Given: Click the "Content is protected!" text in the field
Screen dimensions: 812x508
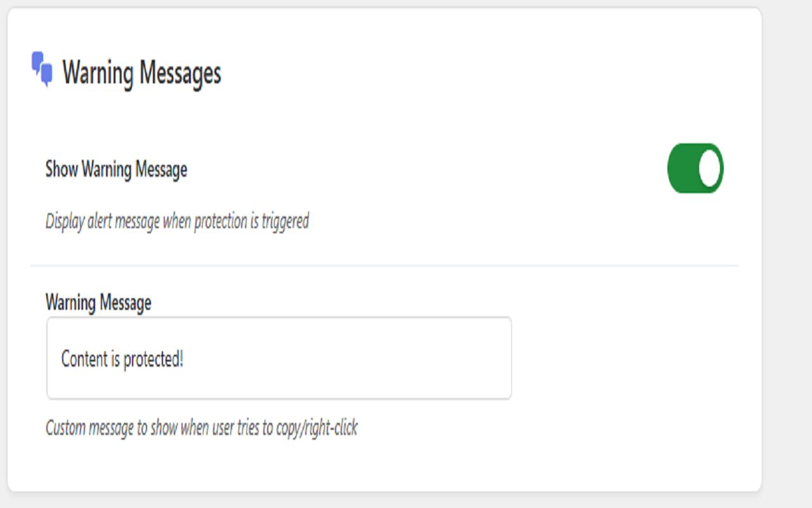Looking at the screenshot, I should pos(122,359).
